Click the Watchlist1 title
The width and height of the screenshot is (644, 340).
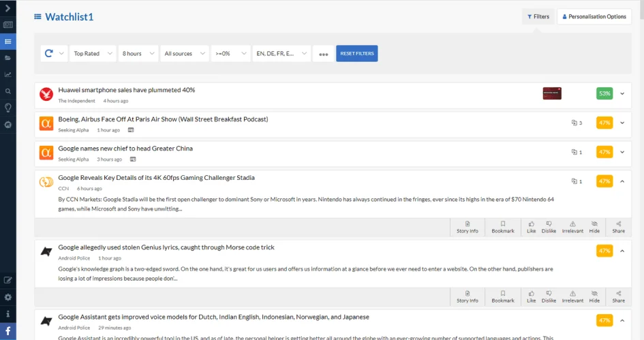click(70, 17)
